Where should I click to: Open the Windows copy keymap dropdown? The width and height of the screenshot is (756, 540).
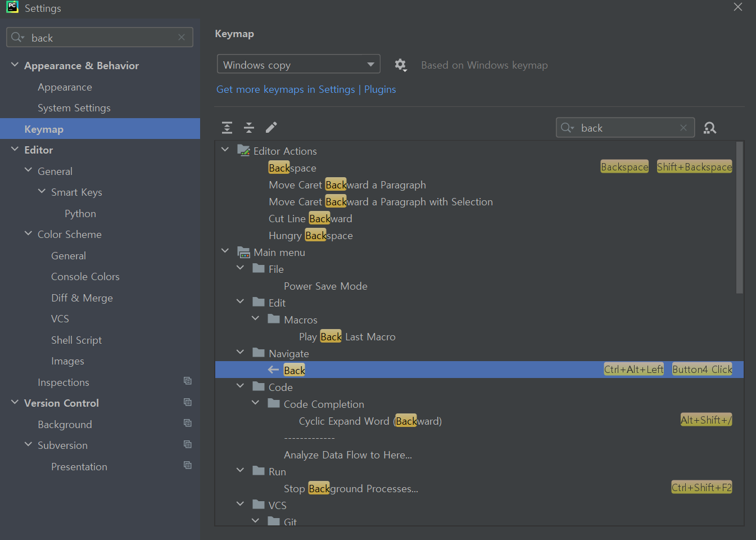click(298, 64)
